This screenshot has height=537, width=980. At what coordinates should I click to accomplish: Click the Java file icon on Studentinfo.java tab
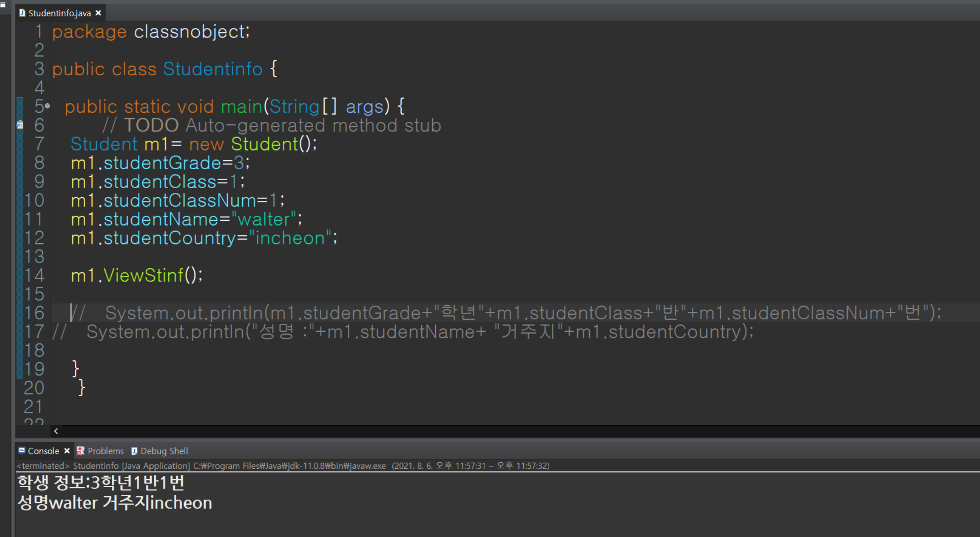pos(22,13)
